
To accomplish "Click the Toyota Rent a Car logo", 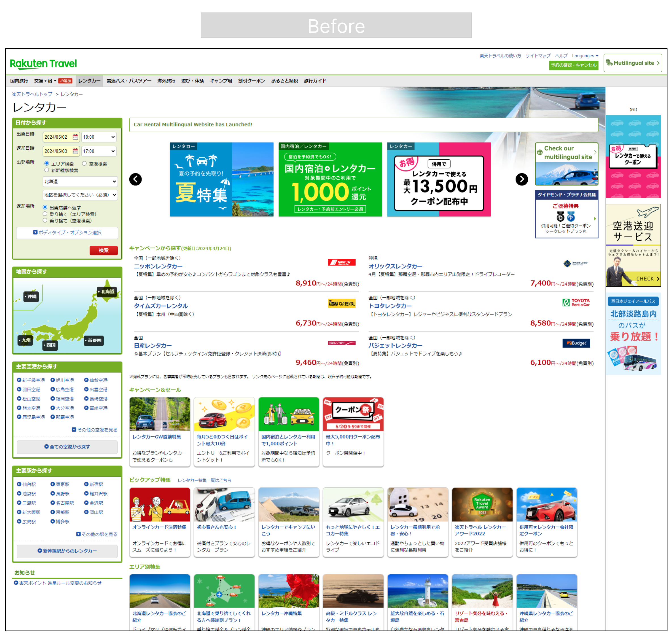I will coord(576,302).
